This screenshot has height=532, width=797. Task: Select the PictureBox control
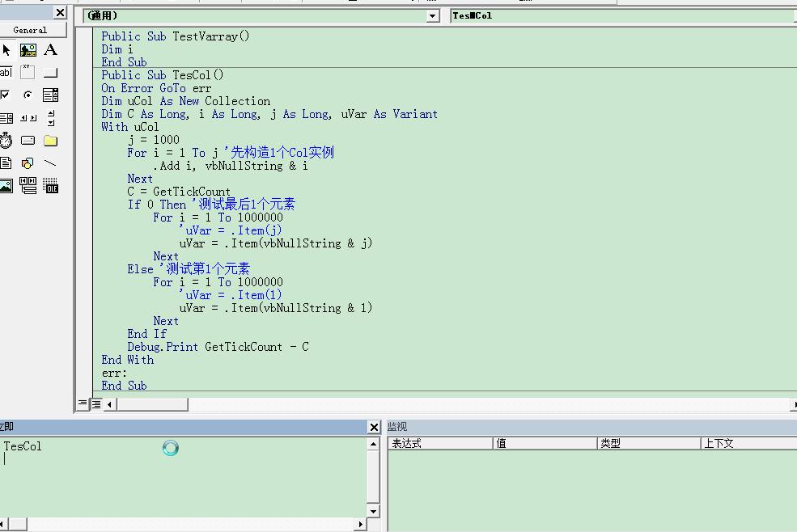[28, 49]
